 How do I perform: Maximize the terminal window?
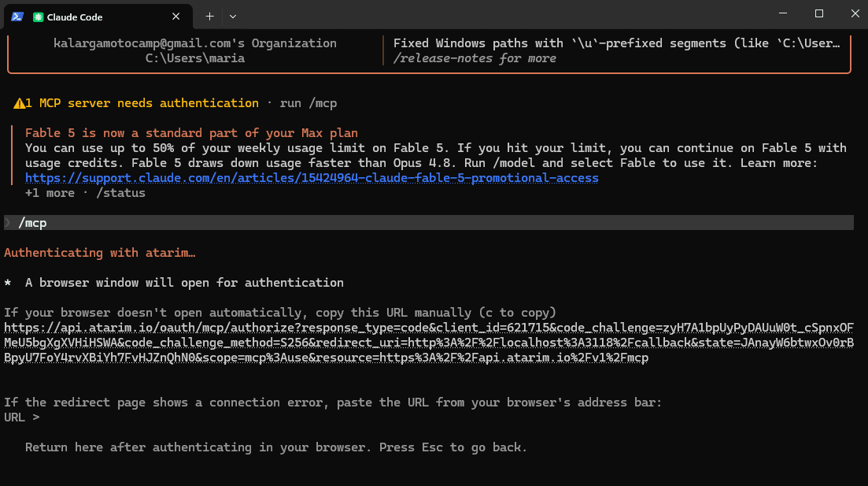coord(819,13)
